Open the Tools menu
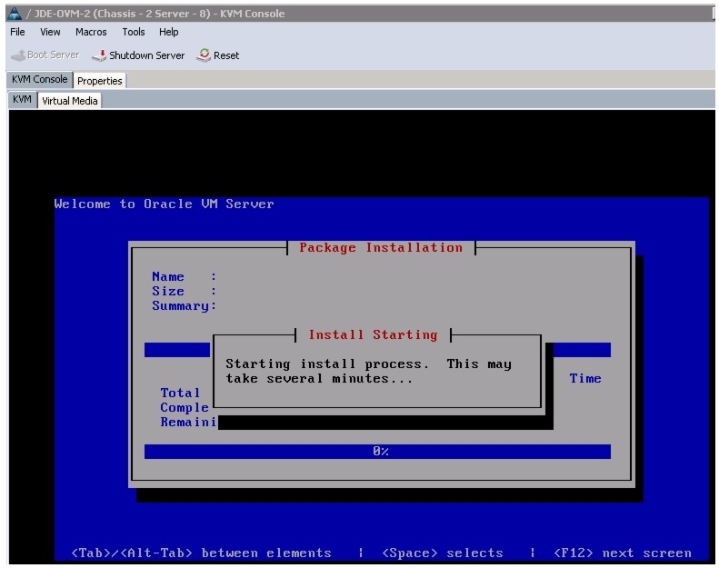 133,32
